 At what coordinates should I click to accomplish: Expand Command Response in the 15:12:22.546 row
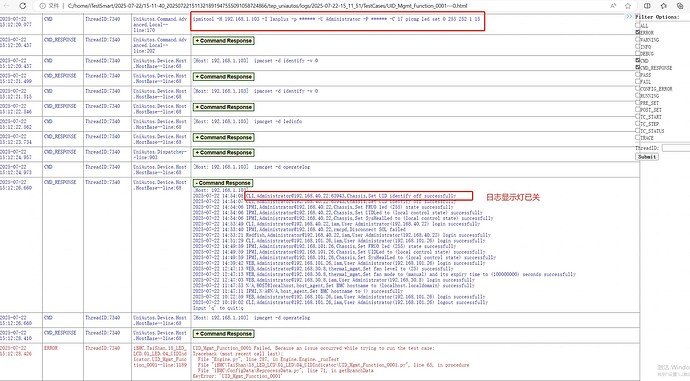click(x=224, y=107)
